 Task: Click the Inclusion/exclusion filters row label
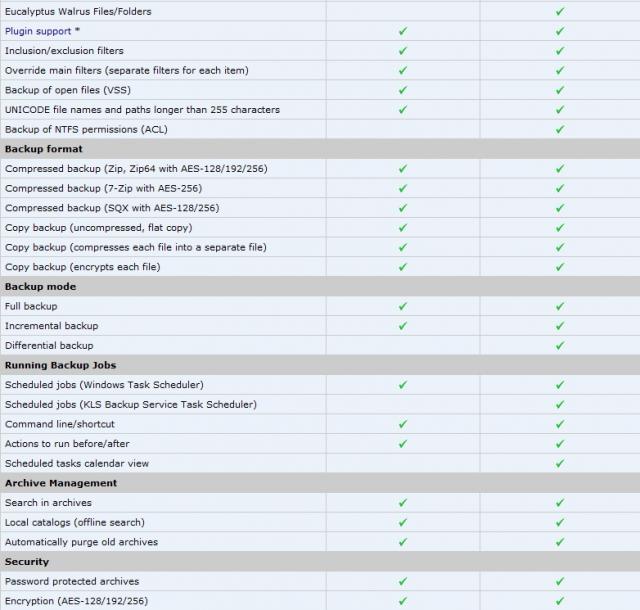(64, 51)
